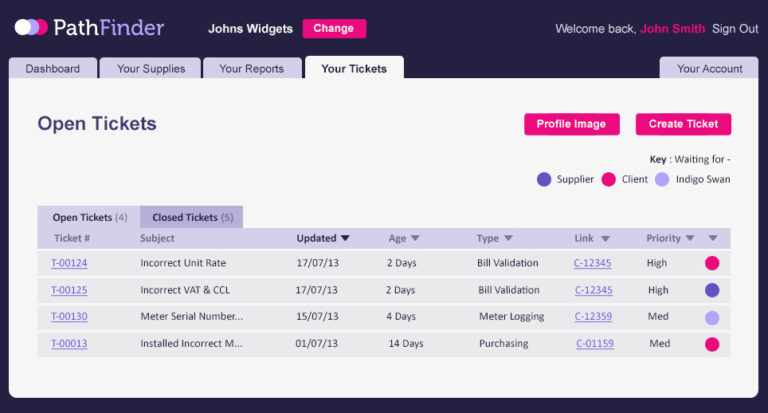768x413 pixels.
Task: Click status dot for ticket T-00125
Action: [712, 290]
